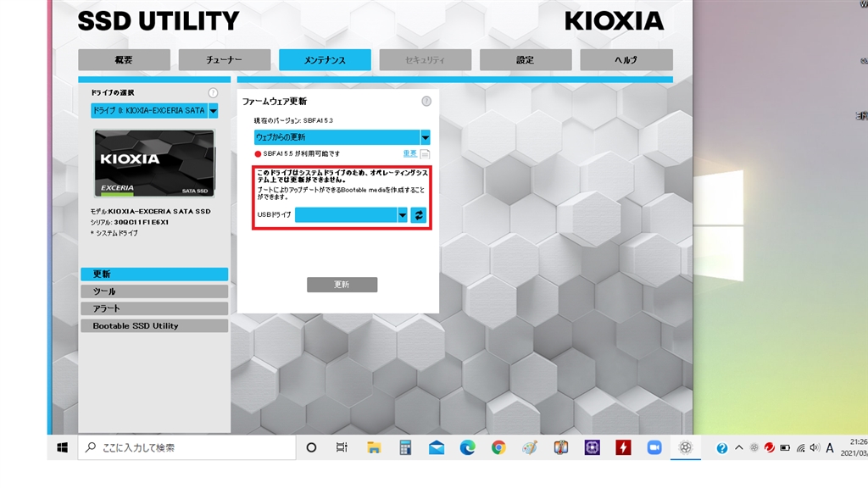
Task: Toggle the IME input mode A
Action: 830,447
